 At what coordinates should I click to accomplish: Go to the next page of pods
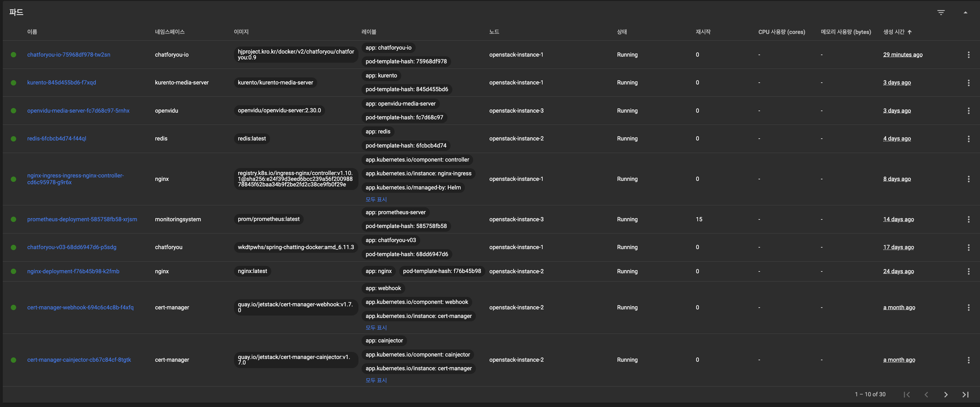(946, 394)
